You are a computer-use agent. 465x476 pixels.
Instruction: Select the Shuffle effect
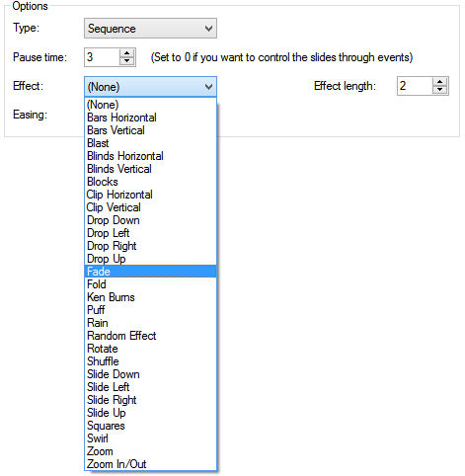click(x=150, y=361)
